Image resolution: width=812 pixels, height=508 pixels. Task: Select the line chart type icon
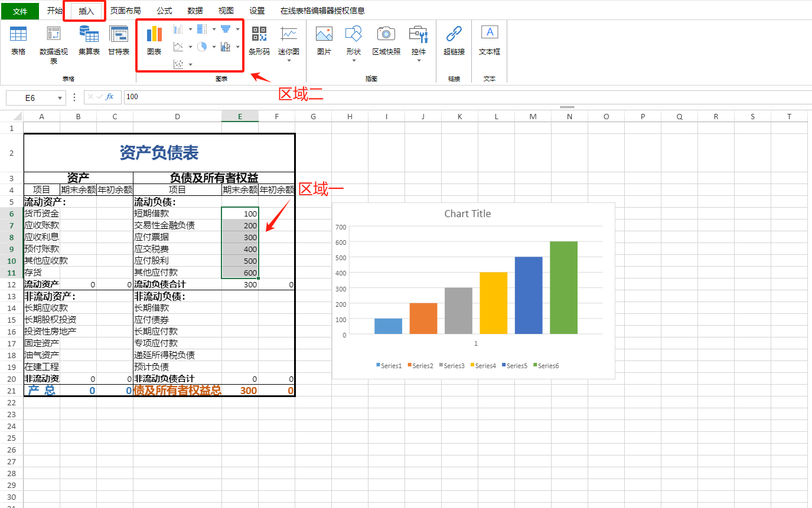tap(178, 47)
